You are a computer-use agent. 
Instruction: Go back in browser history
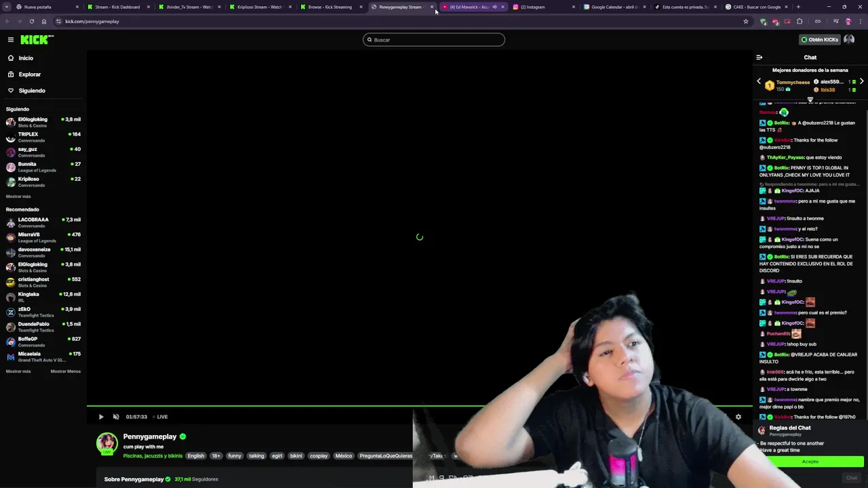point(7,21)
